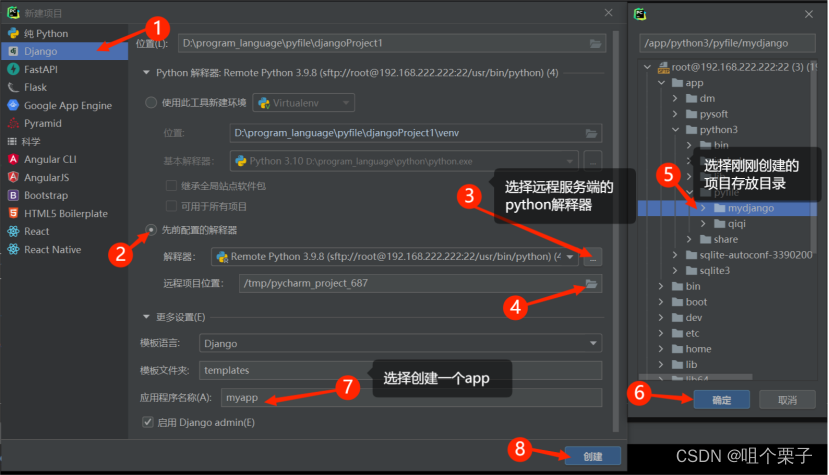The width and height of the screenshot is (829, 475).
Task: Edit application name myapp field
Action: tap(411, 397)
